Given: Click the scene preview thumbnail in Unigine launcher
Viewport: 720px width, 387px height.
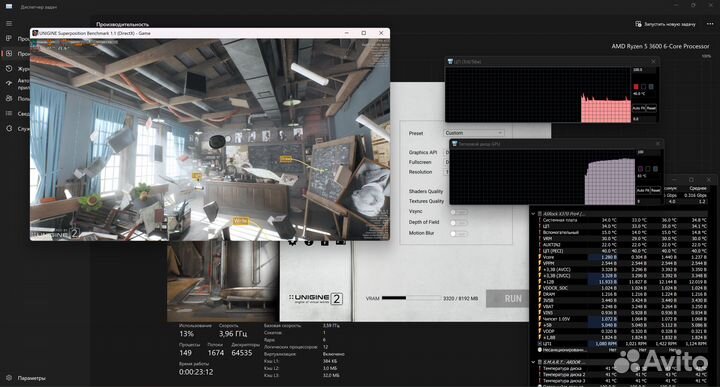Looking at the screenshot, I should pos(223,281).
